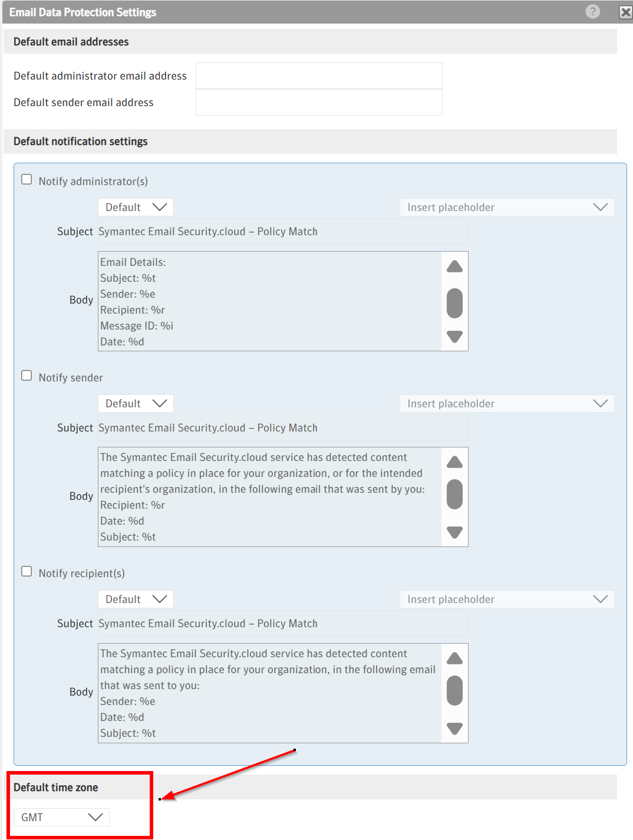Tick the Notify sender checkbox
Image resolution: width=633 pixels, height=840 pixels.
click(x=27, y=375)
